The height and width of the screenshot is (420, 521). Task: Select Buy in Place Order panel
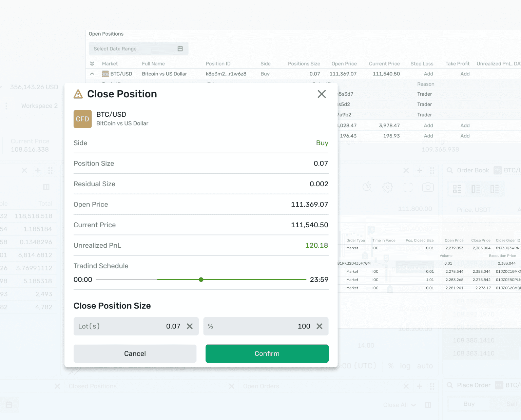[x=469, y=404]
